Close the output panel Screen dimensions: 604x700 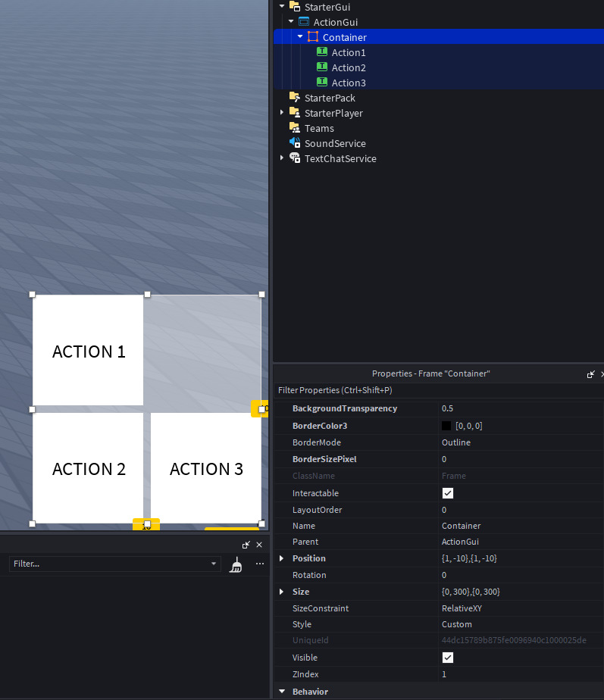259,545
